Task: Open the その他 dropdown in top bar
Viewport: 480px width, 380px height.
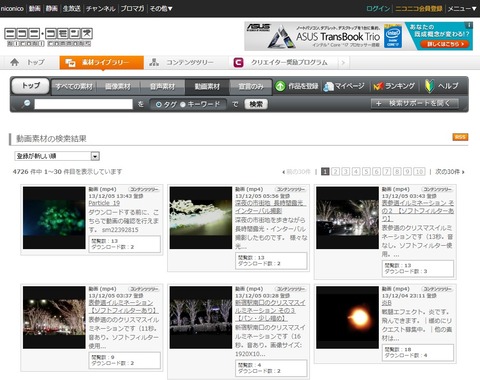Action: [161, 8]
